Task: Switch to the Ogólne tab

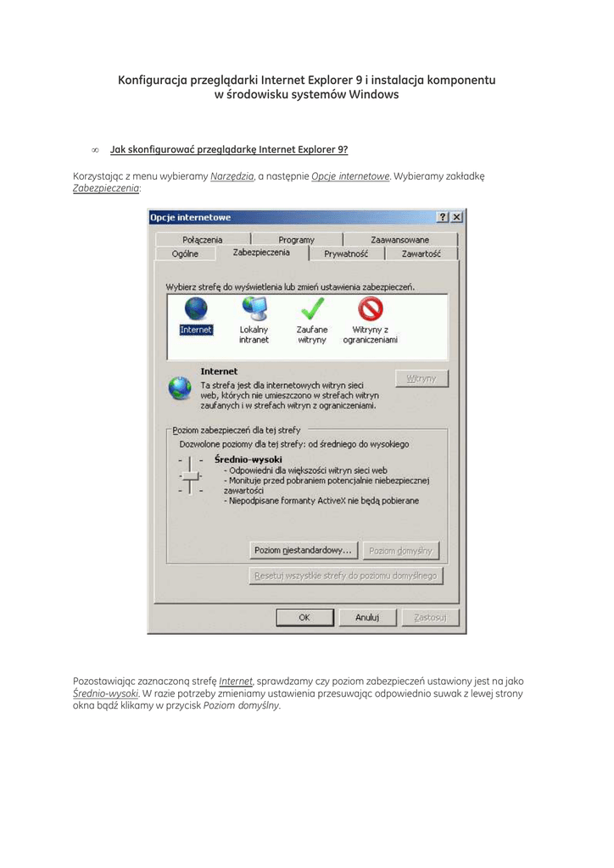Action: 185,253
